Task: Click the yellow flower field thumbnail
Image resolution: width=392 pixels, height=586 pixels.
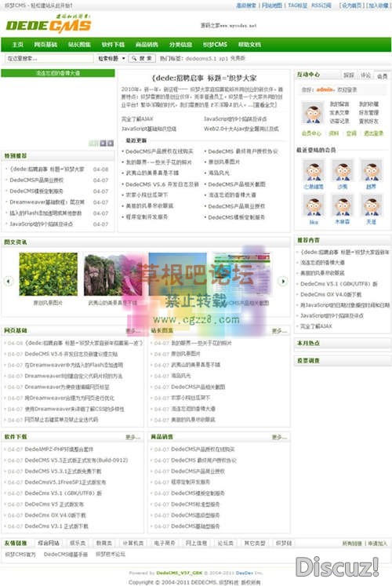Action: click(x=48, y=274)
